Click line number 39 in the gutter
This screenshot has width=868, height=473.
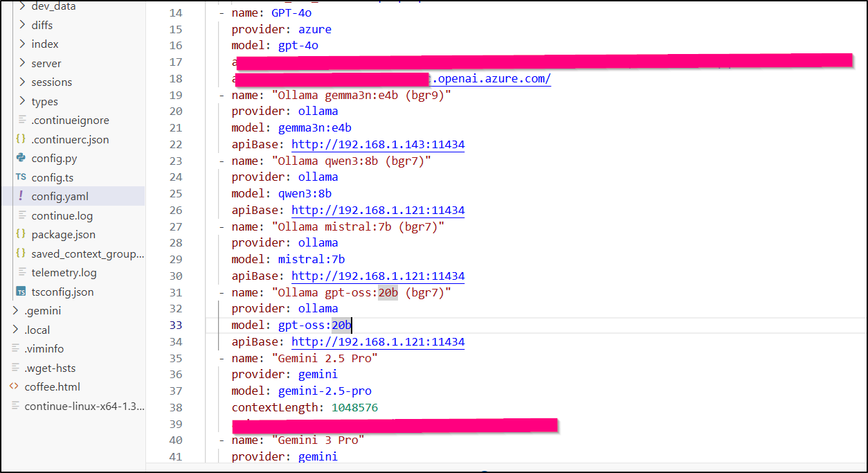coord(176,424)
